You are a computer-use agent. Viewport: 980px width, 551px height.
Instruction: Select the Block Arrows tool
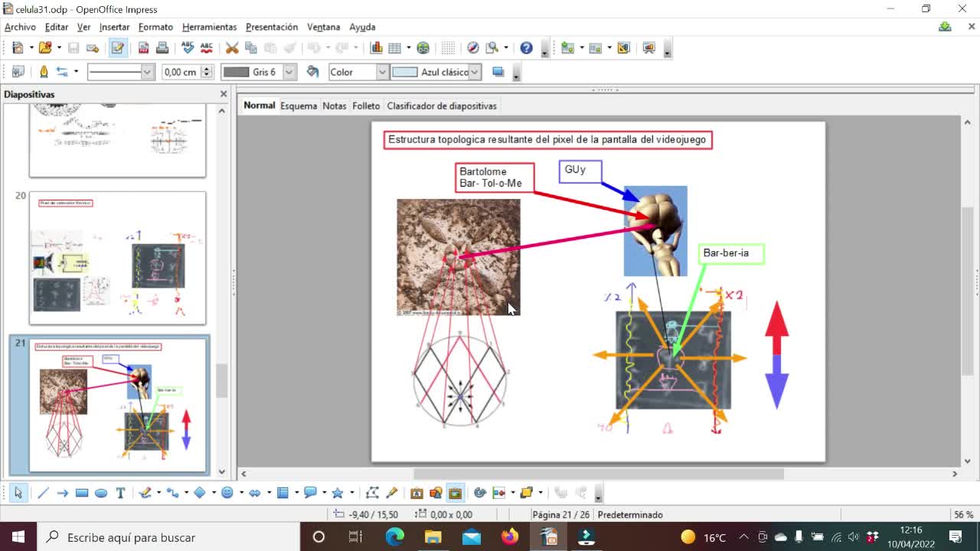coord(254,493)
